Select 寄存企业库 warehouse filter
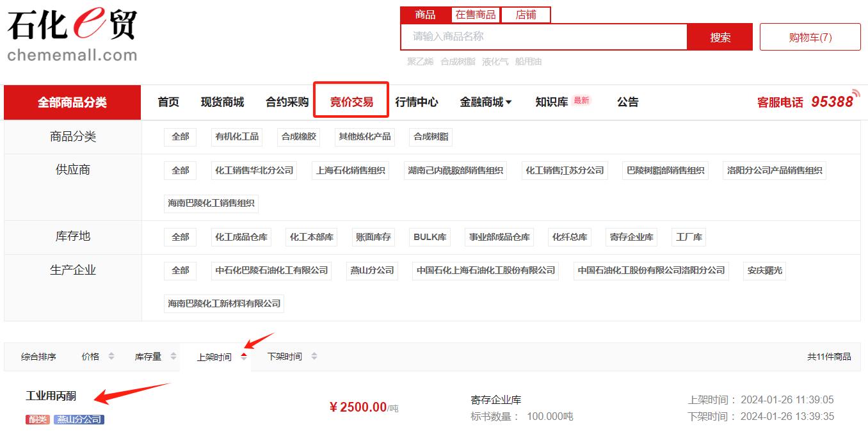The height and width of the screenshot is (443, 868). [631, 237]
